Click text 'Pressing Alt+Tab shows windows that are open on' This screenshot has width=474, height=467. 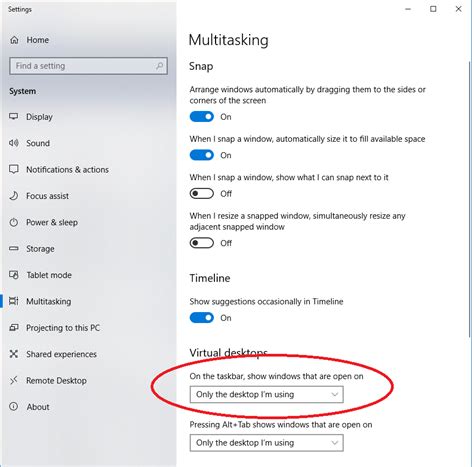tap(281, 425)
